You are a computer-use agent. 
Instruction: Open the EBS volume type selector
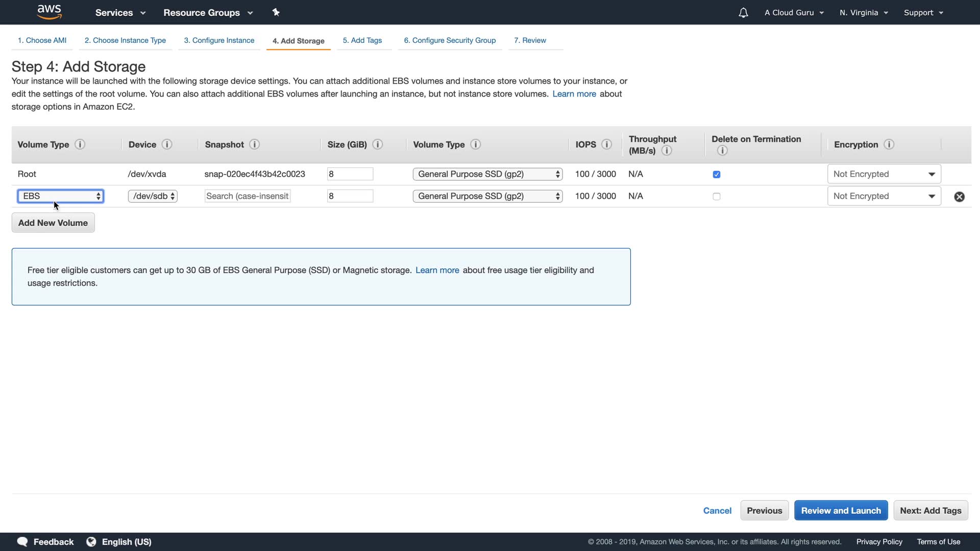(x=61, y=196)
